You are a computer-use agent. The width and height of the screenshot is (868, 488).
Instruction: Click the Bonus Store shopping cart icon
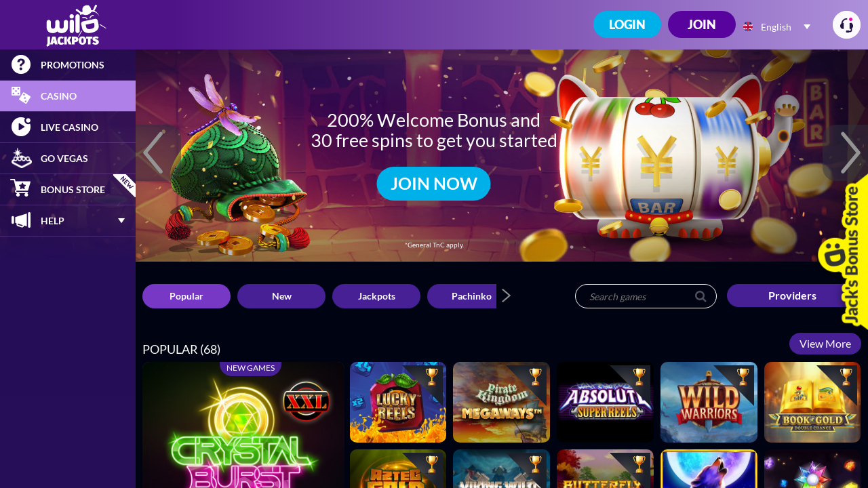(x=20, y=189)
